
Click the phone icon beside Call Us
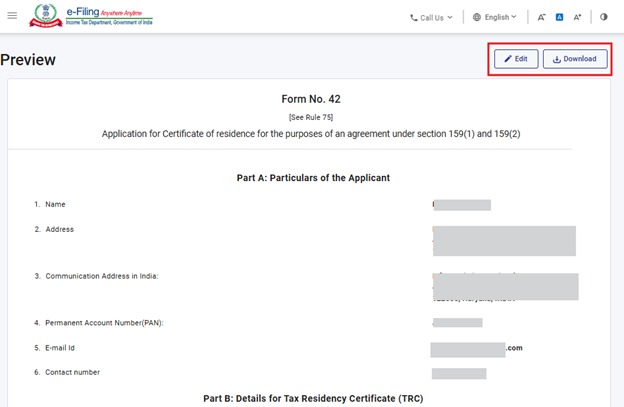click(414, 17)
